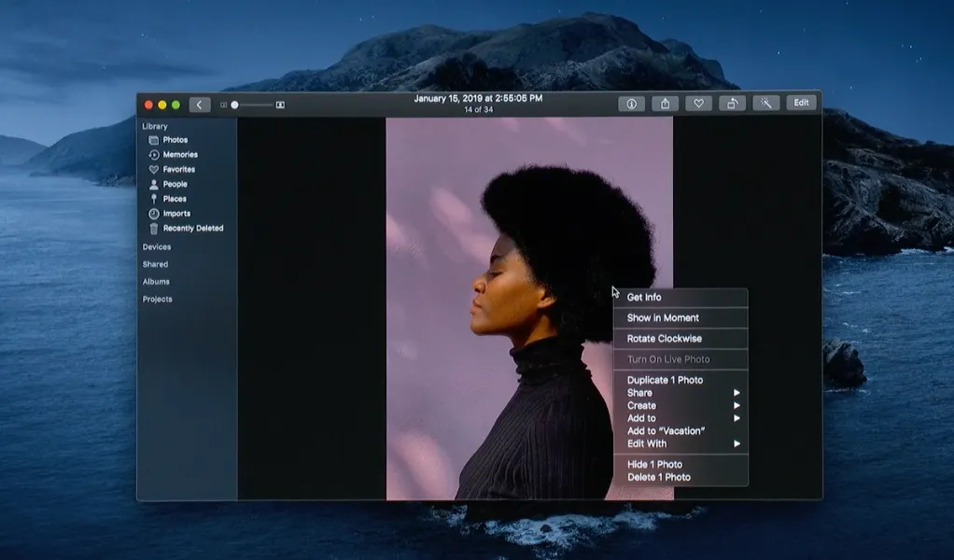Screen dimensions: 954x560
Task: Open the Memories icon in sidebar
Action: [154, 154]
